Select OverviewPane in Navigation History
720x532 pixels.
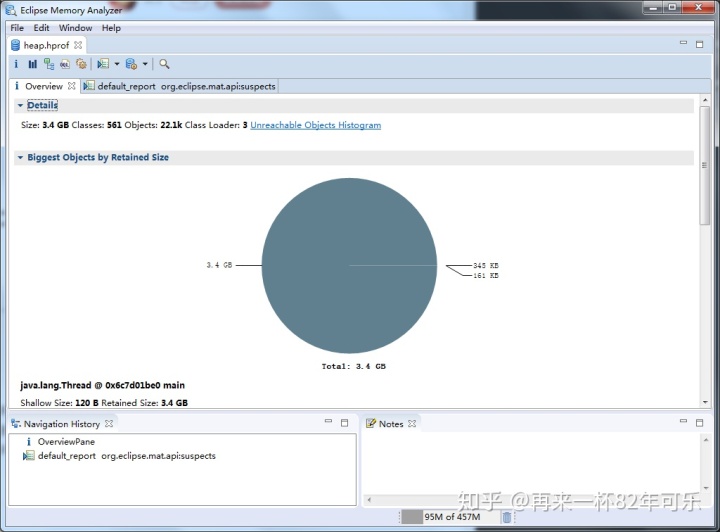(60, 442)
